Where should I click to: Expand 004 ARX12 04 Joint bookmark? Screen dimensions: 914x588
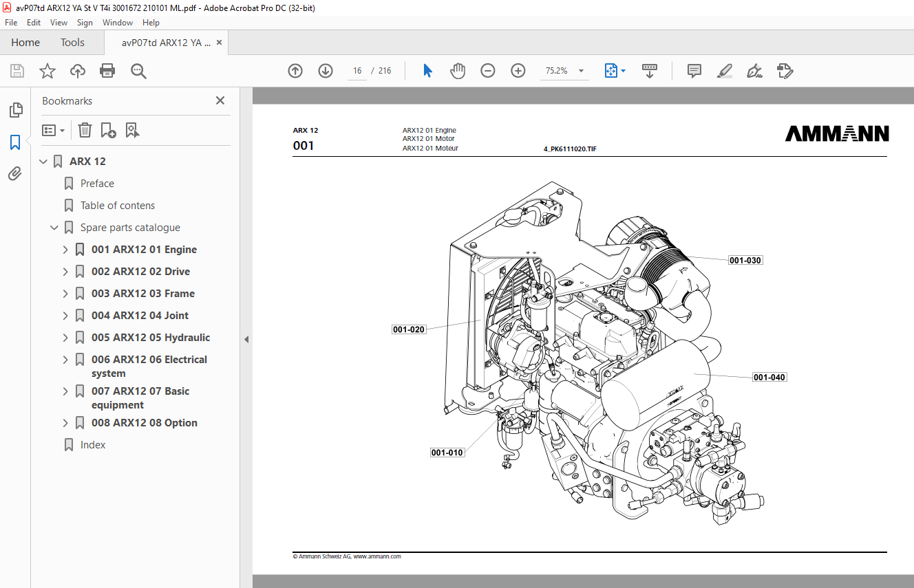(65, 316)
